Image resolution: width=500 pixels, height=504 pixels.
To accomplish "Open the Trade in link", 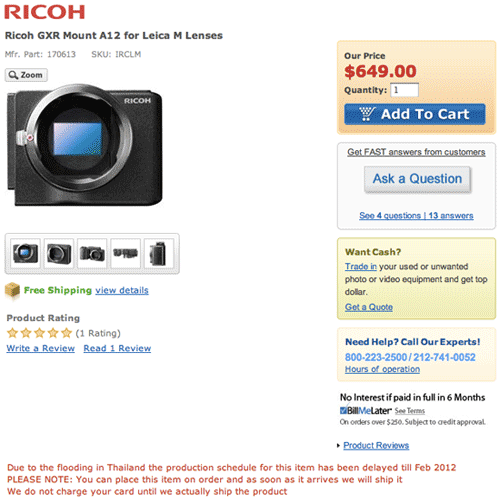I will pos(361,267).
